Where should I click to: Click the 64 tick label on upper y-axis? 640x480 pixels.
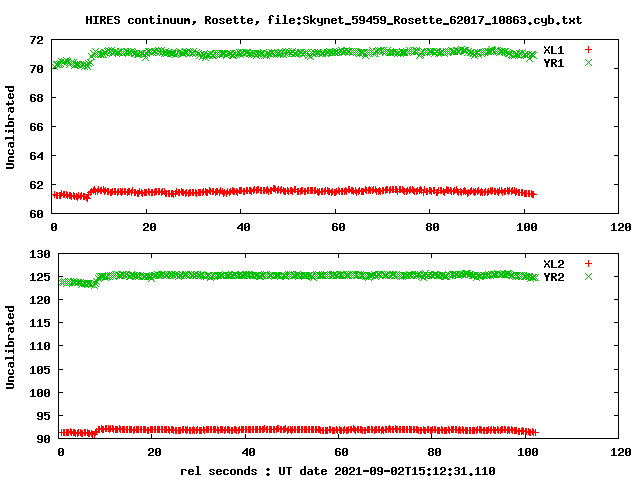pyautogui.click(x=36, y=156)
